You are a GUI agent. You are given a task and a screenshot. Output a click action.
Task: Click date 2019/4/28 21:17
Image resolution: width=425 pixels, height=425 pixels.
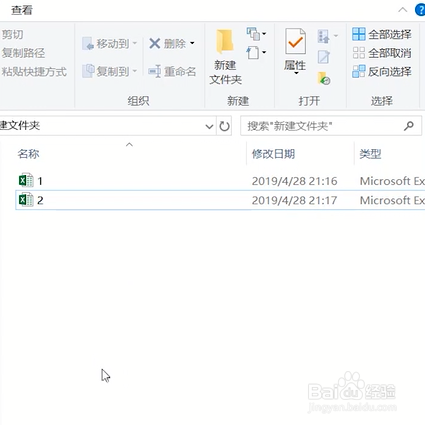(x=295, y=200)
